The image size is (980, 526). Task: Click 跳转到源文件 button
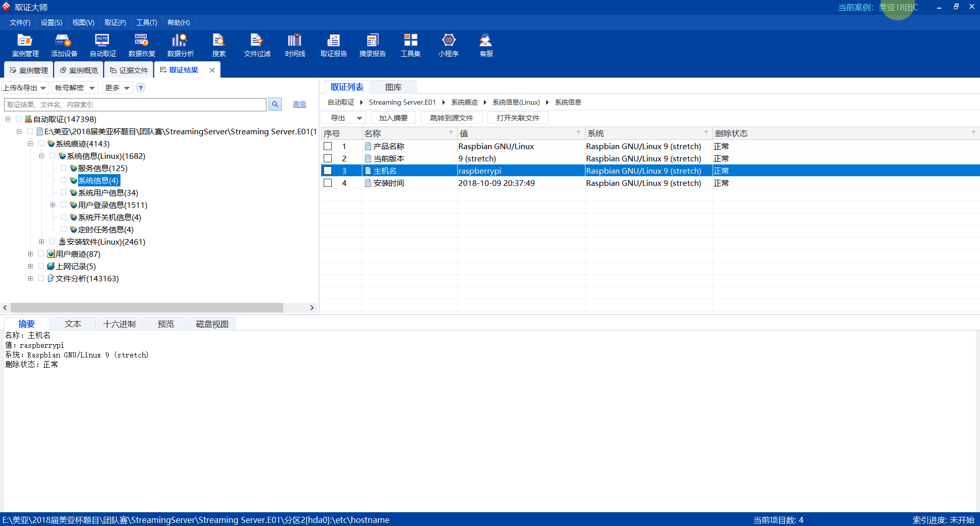(451, 118)
